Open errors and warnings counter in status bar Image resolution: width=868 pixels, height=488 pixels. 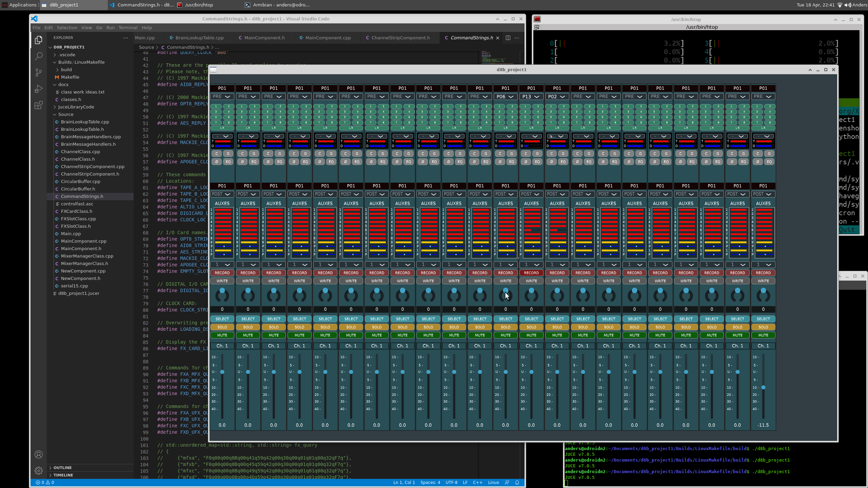click(45, 482)
